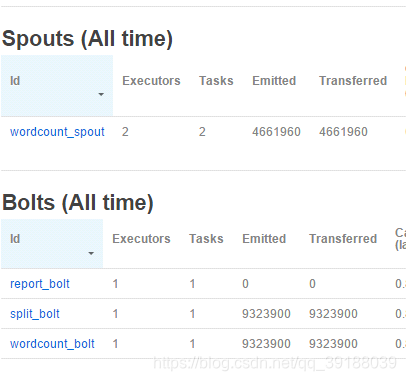The image size is (406, 381).
Task: Select report_bolt Transferred value 0
Action: (x=312, y=284)
